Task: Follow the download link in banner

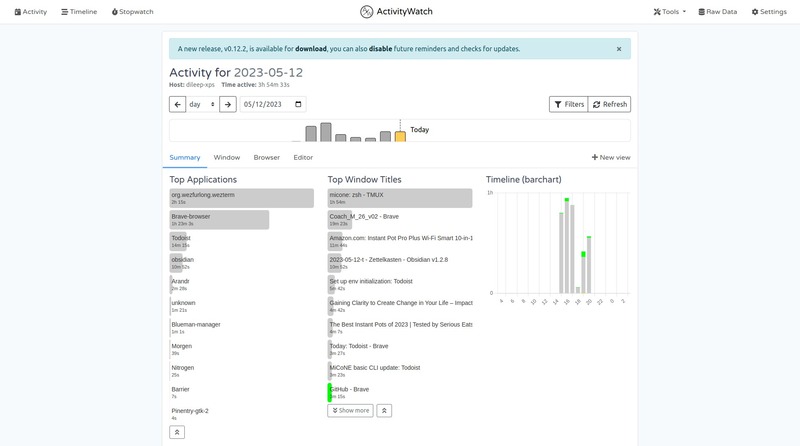Action: point(311,49)
